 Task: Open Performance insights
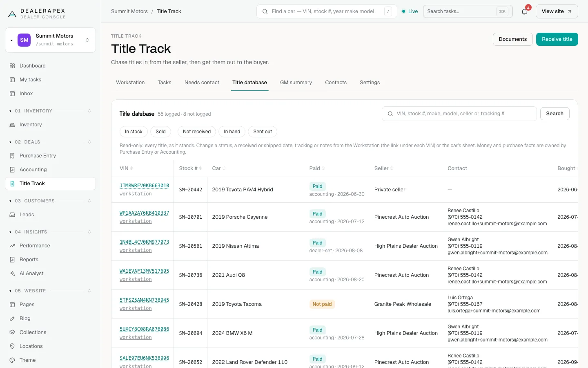point(50,246)
